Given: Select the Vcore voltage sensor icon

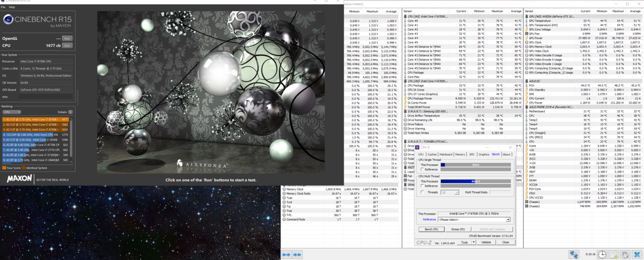Looking at the screenshot, I should (527, 145).
